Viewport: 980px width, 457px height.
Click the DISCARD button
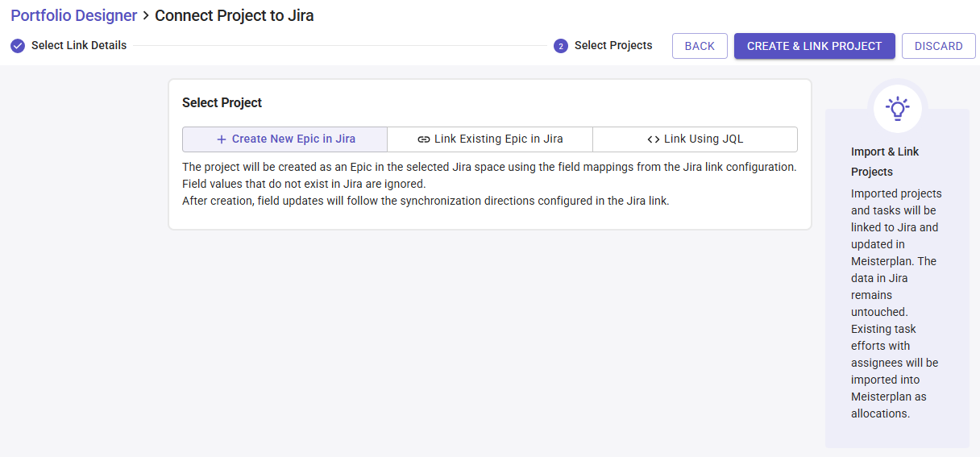click(x=938, y=46)
